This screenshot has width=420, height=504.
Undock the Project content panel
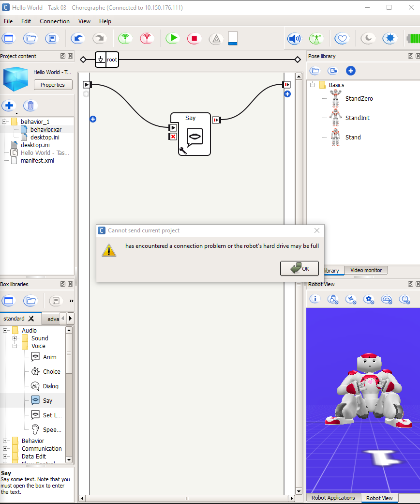tap(63, 56)
